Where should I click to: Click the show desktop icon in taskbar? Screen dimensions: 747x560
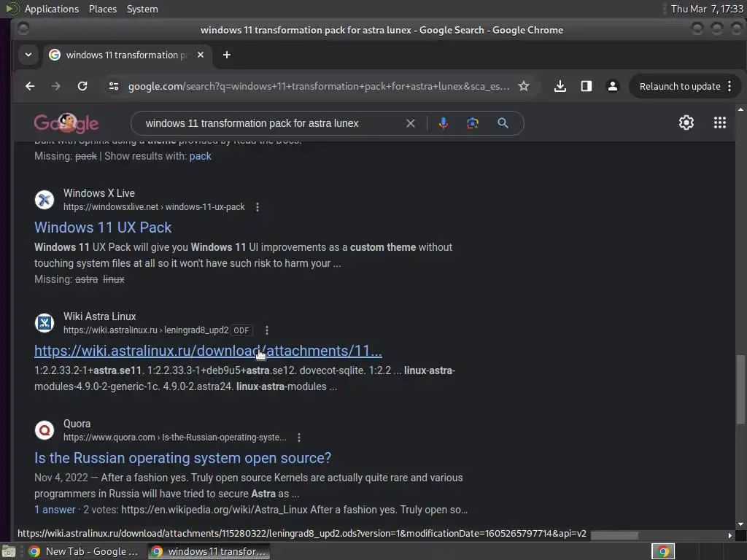(x=9, y=551)
